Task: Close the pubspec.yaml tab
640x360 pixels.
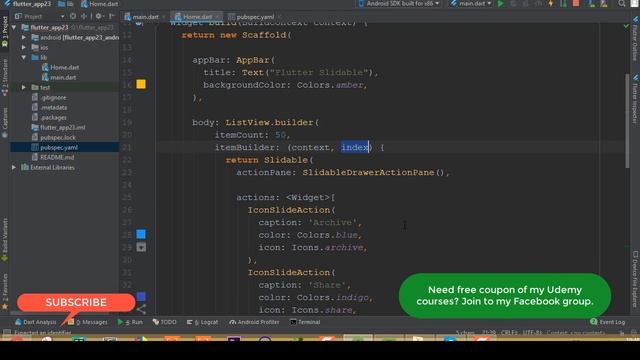Action: [x=279, y=17]
